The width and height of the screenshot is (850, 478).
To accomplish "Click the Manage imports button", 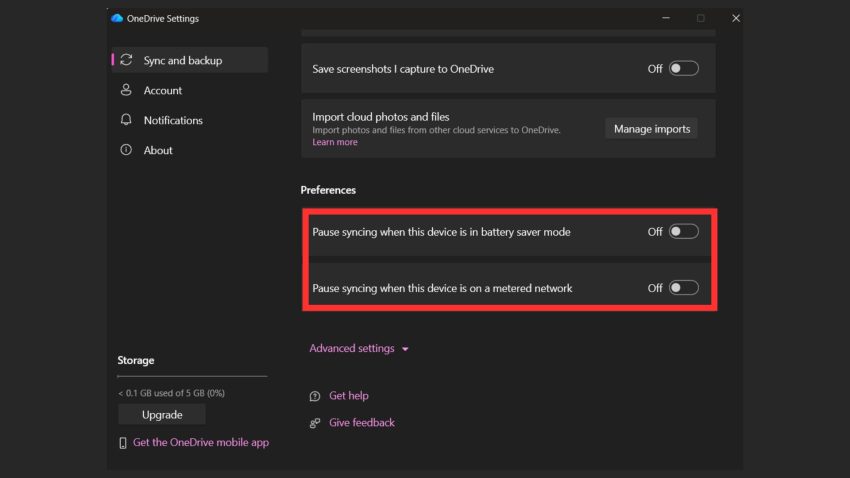I will [652, 129].
